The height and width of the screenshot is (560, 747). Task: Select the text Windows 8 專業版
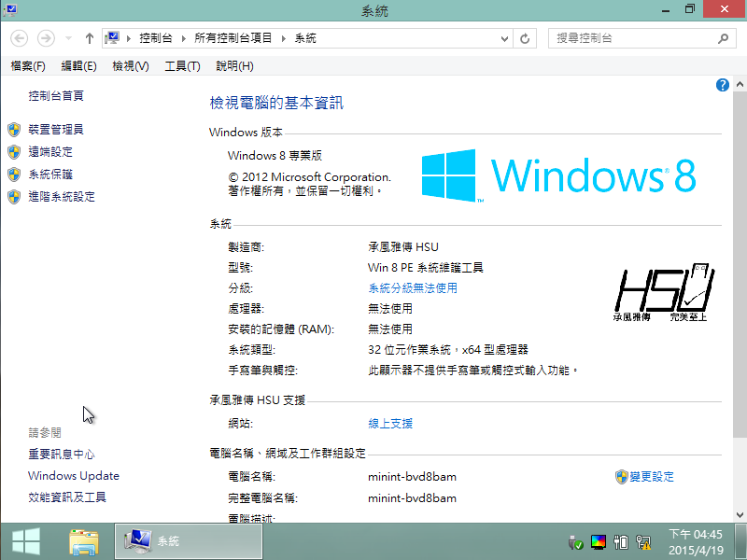coord(275,155)
